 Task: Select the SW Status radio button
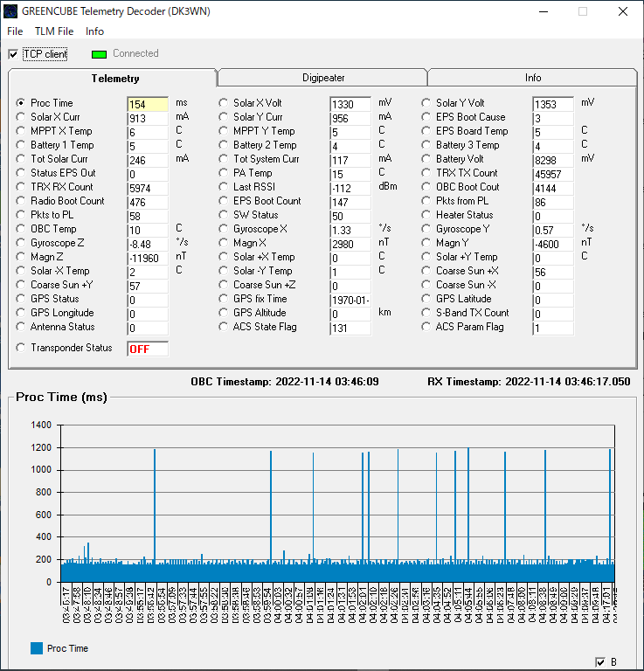pos(223,215)
